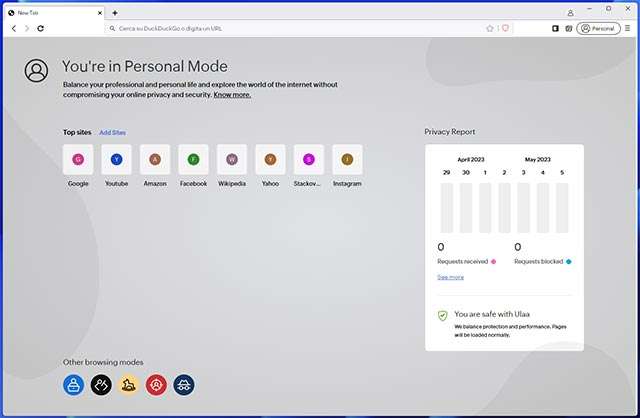Image resolution: width=640 pixels, height=418 pixels.
Task: Open the Amazon top site tile
Action: click(x=155, y=159)
